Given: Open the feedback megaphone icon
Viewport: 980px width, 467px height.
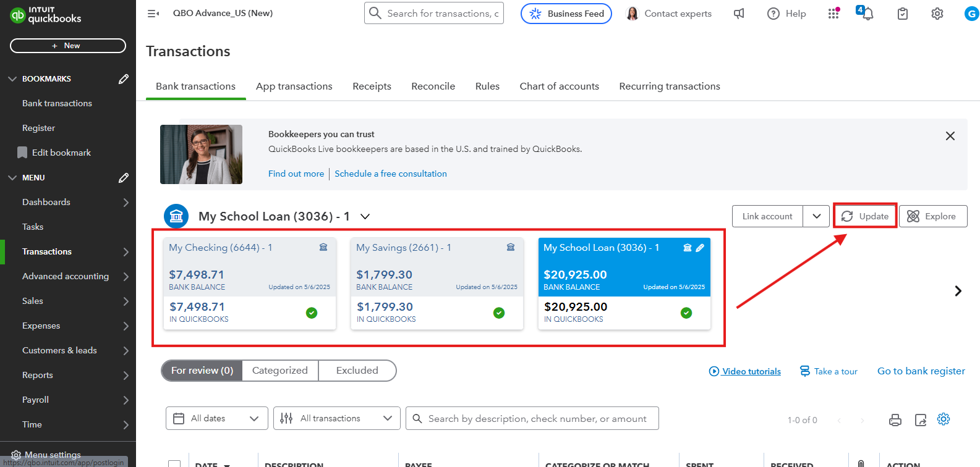Looking at the screenshot, I should pyautogui.click(x=739, y=14).
